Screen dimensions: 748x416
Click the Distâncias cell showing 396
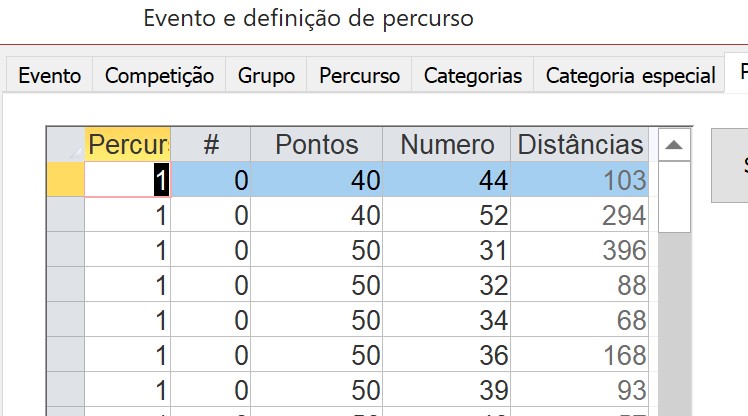[x=580, y=250]
